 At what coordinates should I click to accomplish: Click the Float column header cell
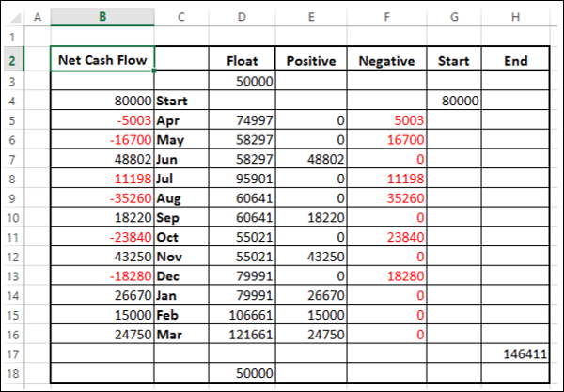click(243, 60)
